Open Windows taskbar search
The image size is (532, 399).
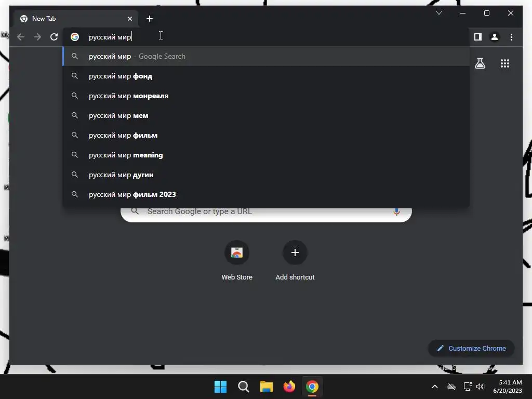tap(243, 387)
